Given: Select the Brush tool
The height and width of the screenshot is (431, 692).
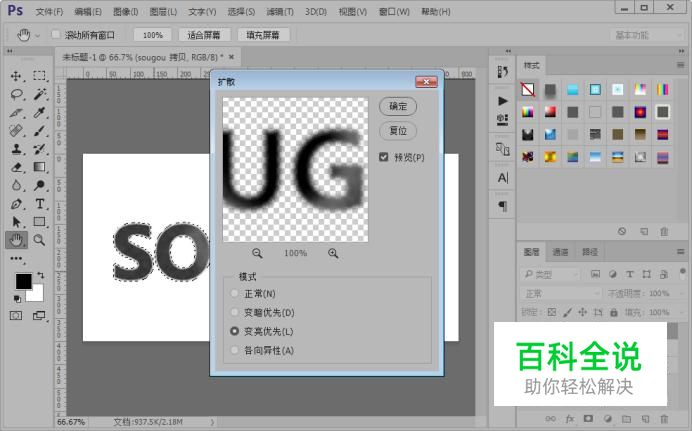Looking at the screenshot, I should (39, 131).
